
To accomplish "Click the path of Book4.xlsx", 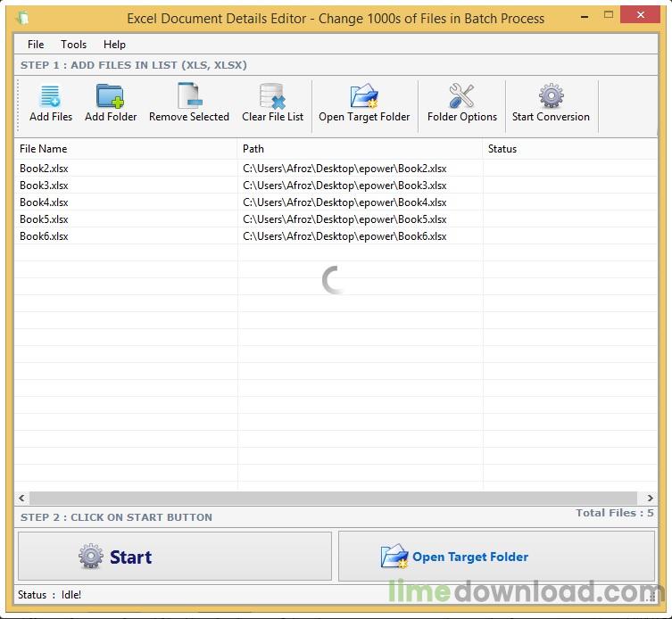I will [344, 202].
